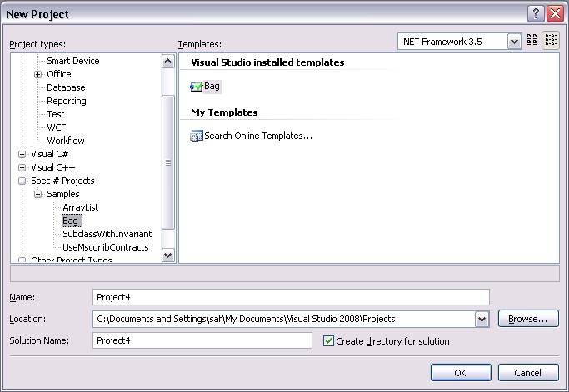Select SubclassWithInvariant sample
The height and width of the screenshot is (392, 569).
pyautogui.click(x=107, y=234)
